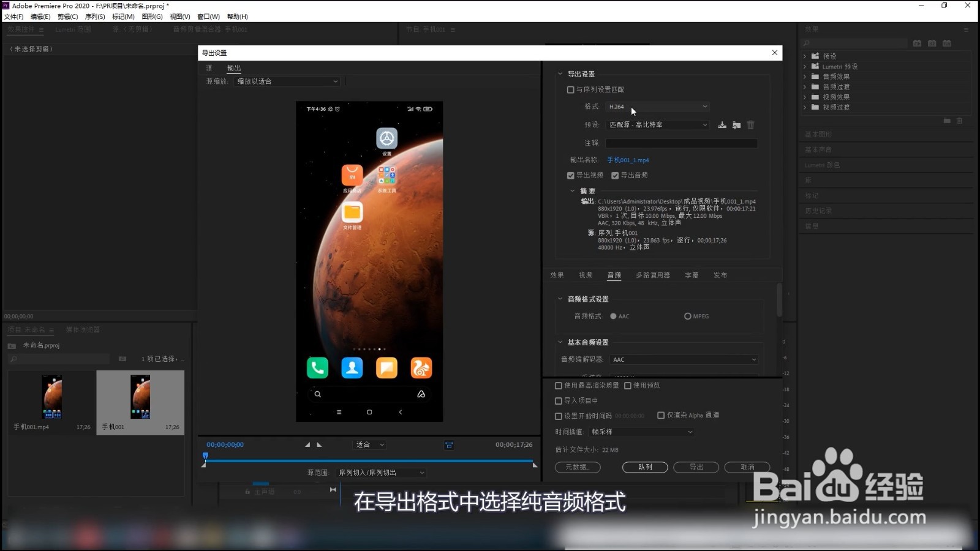Open the crop output tool above preview timeline
The width and height of the screenshot is (980, 551).
[x=450, y=444]
